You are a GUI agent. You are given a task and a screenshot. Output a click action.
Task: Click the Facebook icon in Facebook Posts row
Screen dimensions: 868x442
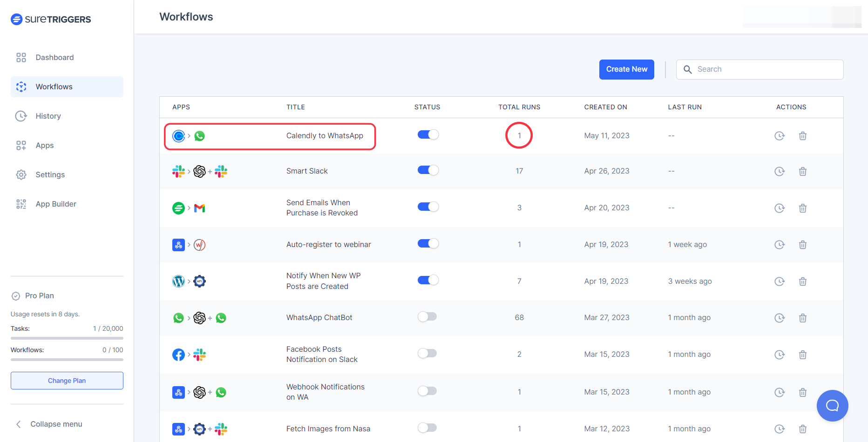click(178, 355)
